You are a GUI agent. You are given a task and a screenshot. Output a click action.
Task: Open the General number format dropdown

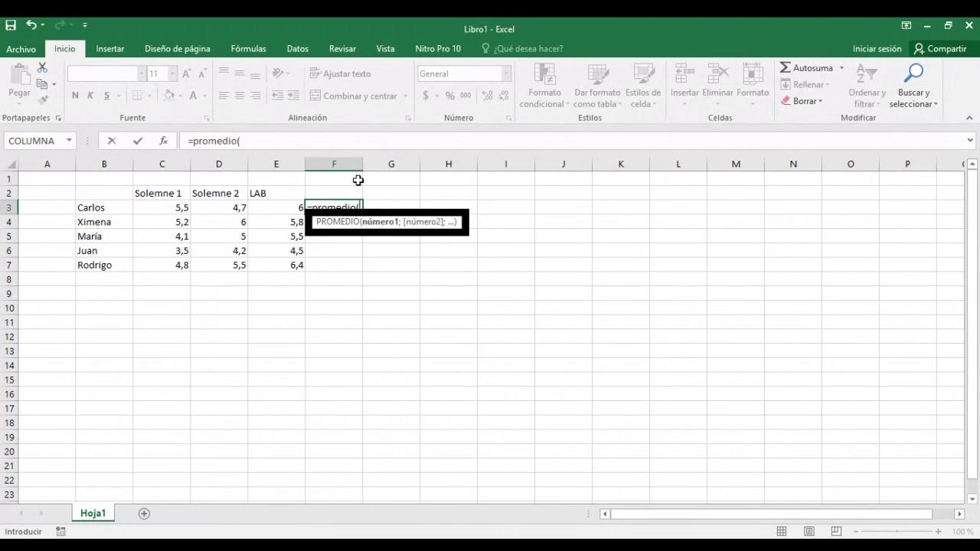point(506,73)
